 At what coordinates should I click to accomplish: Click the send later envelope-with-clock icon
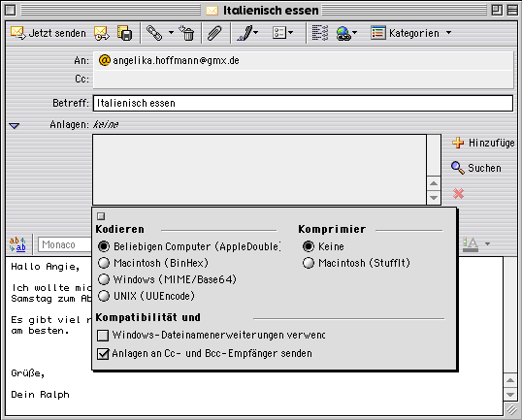coord(102,33)
